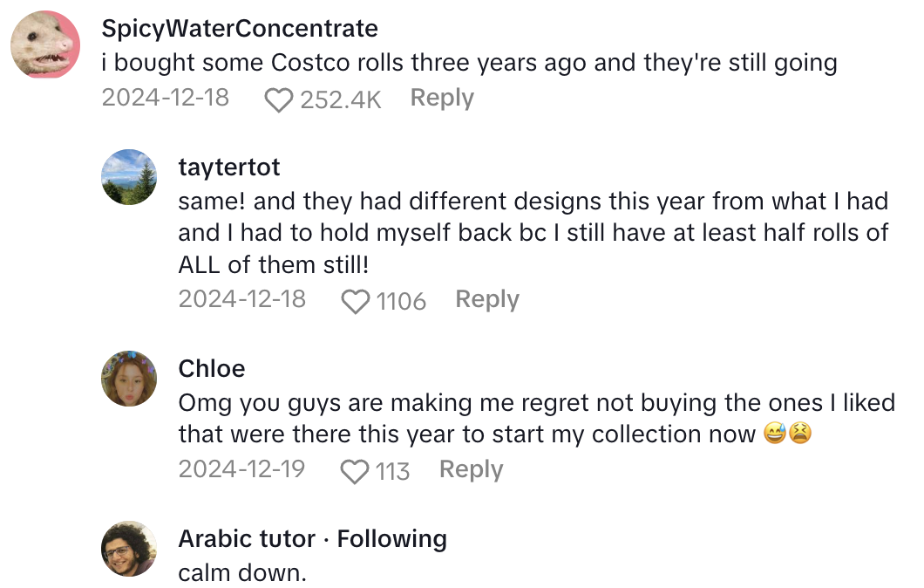Click Arabic tutor's avatar

(x=130, y=549)
